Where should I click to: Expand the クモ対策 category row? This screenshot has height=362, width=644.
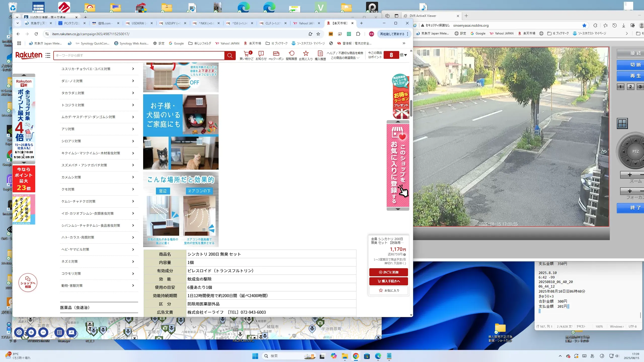(x=99, y=189)
